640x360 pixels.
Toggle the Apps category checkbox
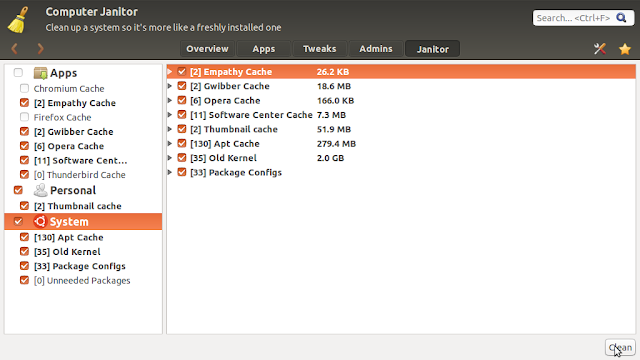18,73
